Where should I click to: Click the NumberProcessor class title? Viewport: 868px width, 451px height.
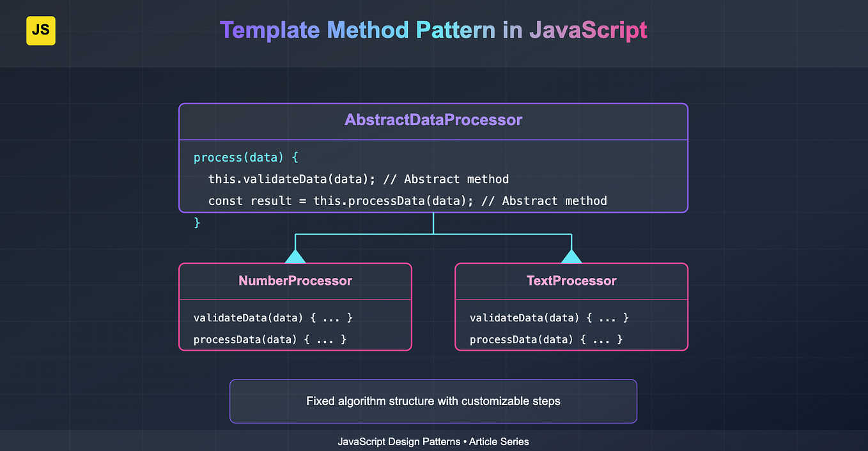[295, 280]
